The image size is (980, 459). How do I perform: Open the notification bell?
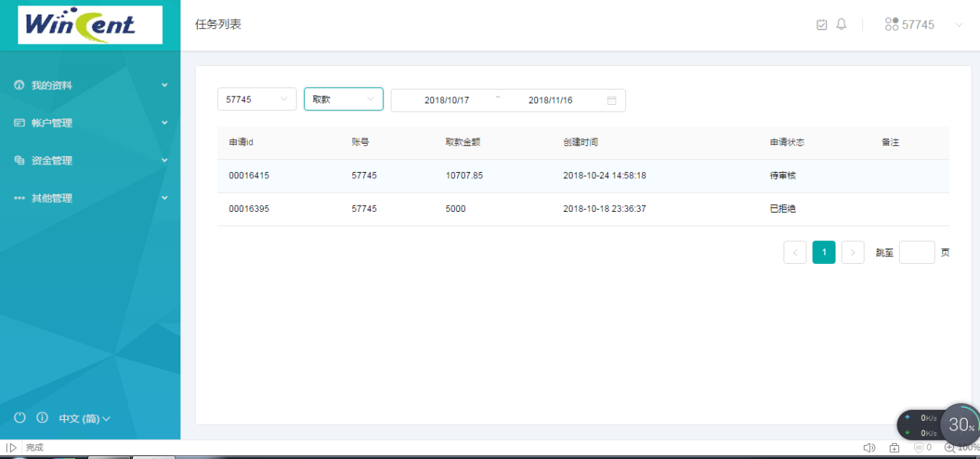(841, 24)
